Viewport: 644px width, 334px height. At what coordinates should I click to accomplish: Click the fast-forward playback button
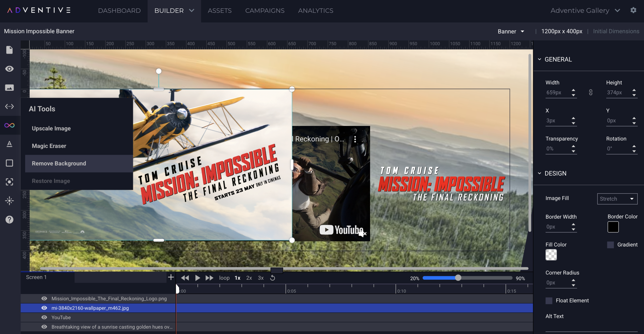pyautogui.click(x=209, y=278)
